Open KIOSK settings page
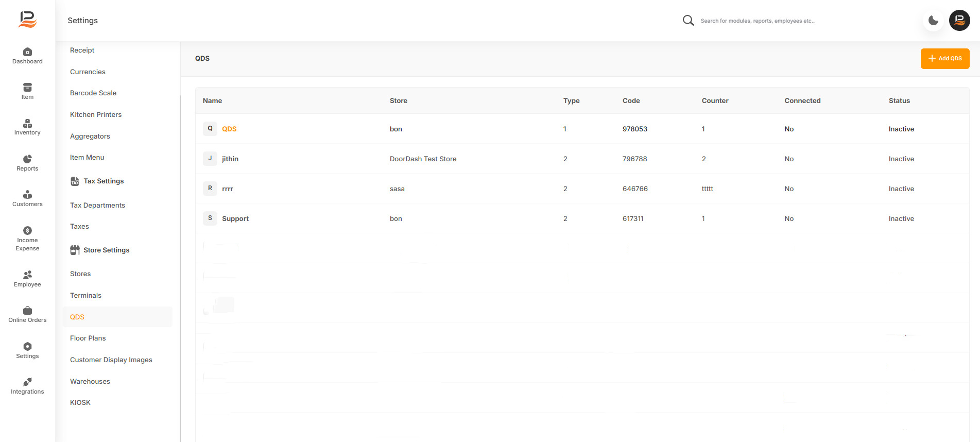This screenshot has height=442, width=980. click(80, 402)
